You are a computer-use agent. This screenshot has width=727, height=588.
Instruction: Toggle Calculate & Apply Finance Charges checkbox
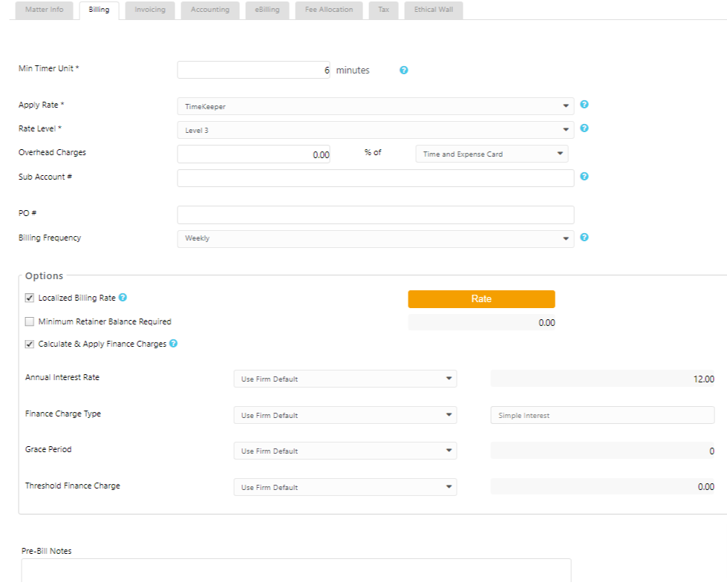(x=30, y=344)
